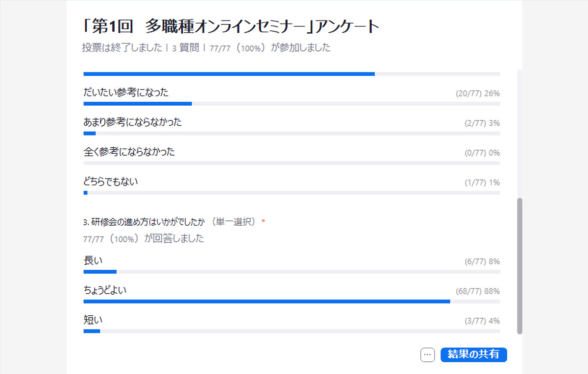Click the 短い answer label
Viewport: 588px width, 374px height.
(93, 320)
